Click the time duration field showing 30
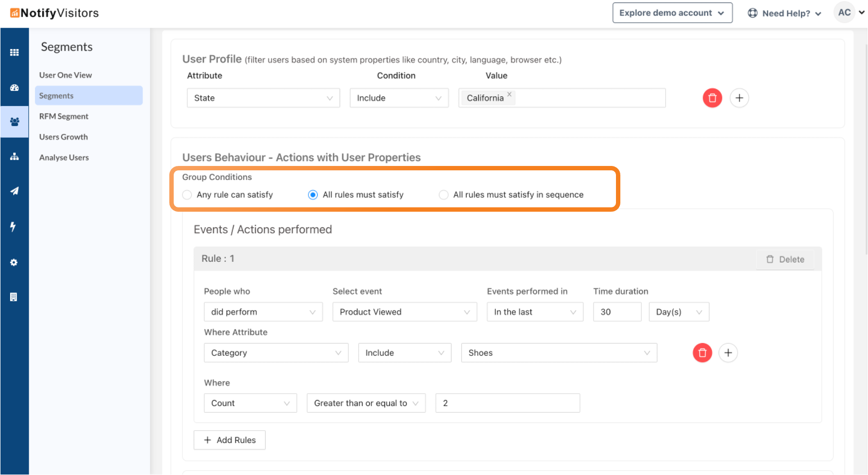The image size is (868, 475). 616,312
